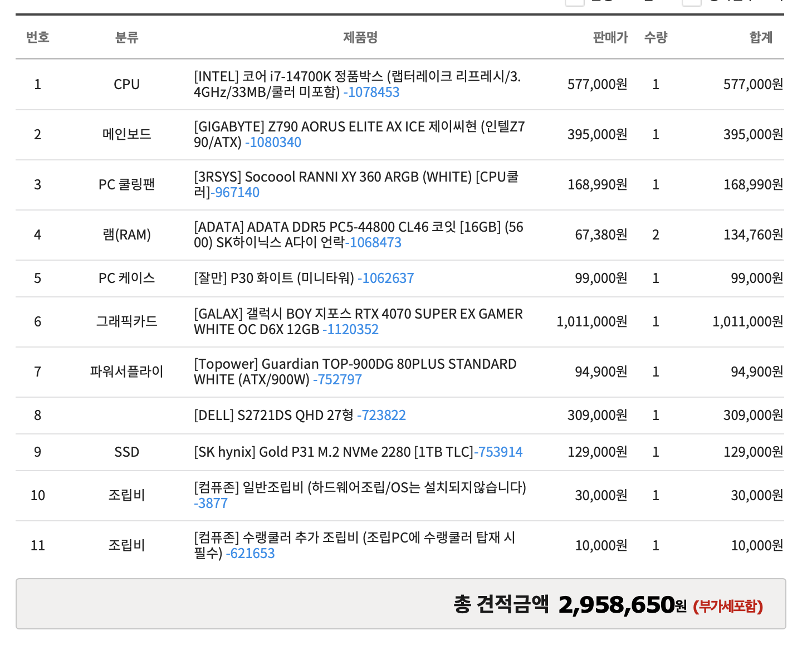Open product link -753914 for SK hynix P31
The height and width of the screenshot is (645, 812).
498,452
